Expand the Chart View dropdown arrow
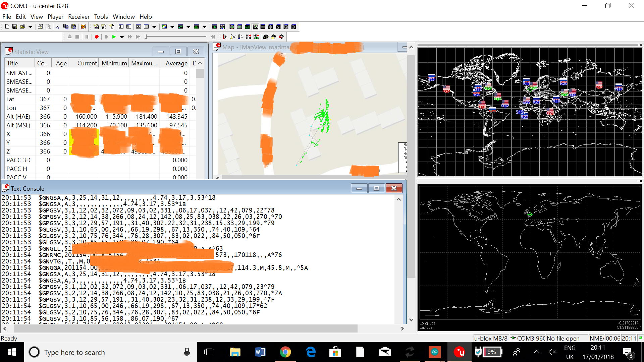The image size is (644, 362). [x=188, y=27]
